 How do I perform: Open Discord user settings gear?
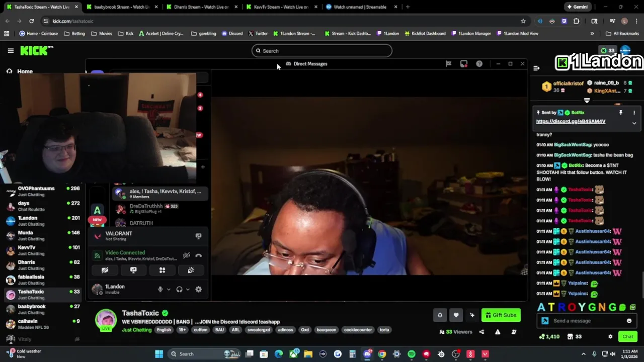click(x=198, y=289)
